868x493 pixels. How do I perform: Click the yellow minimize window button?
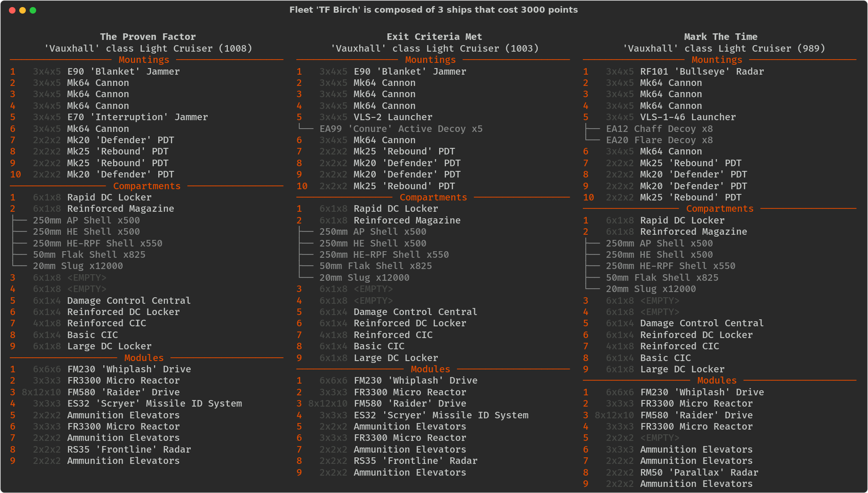pyautogui.click(x=23, y=10)
